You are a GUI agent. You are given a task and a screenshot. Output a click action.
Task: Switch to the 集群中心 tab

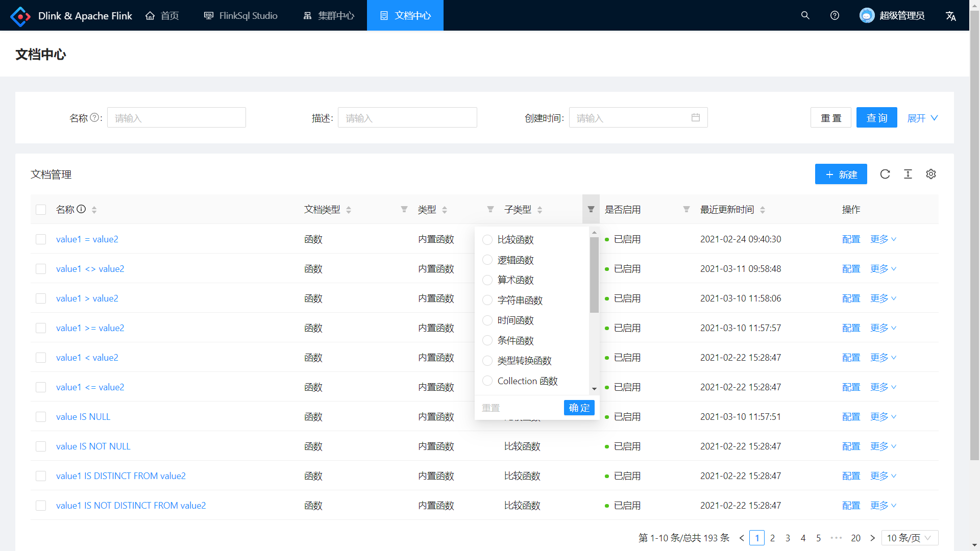tap(329, 15)
